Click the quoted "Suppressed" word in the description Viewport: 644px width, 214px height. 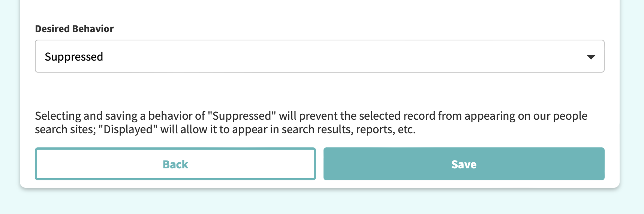(242, 116)
